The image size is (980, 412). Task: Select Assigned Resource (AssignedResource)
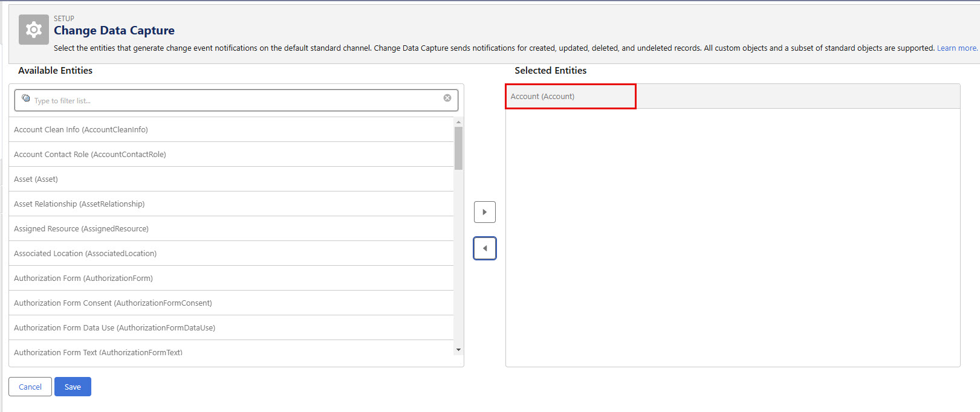[231, 228]
